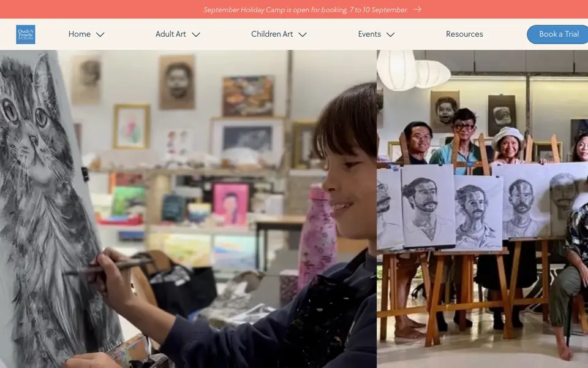Open the Events menu item
This screenshot has width=588, height=368.
369,34
